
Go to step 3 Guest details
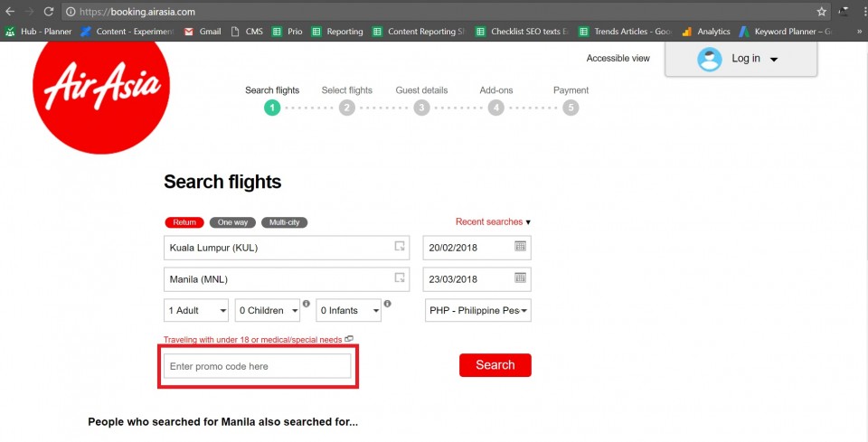[421, 108]
